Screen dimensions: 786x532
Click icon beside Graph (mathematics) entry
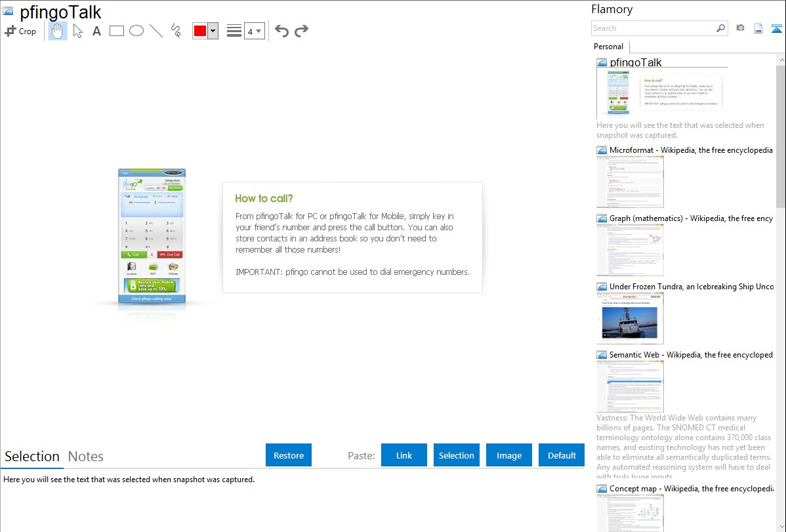click(x=602, y=218)
